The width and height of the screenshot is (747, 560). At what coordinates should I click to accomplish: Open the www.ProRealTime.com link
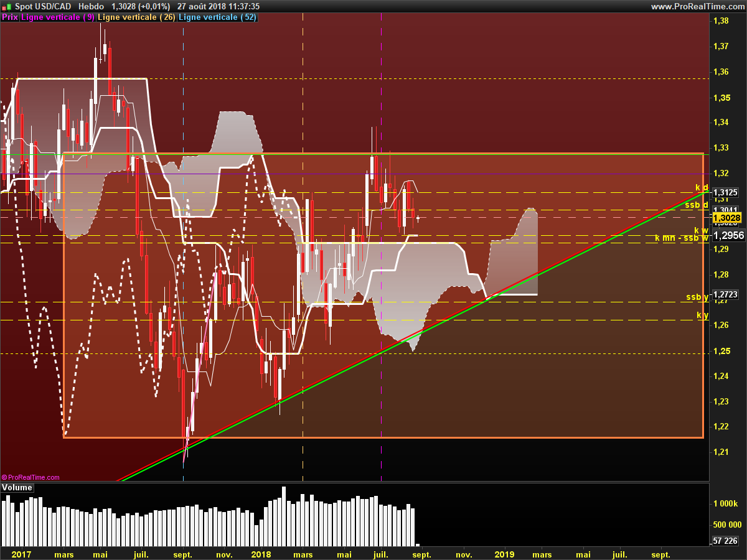pos(697,6)
